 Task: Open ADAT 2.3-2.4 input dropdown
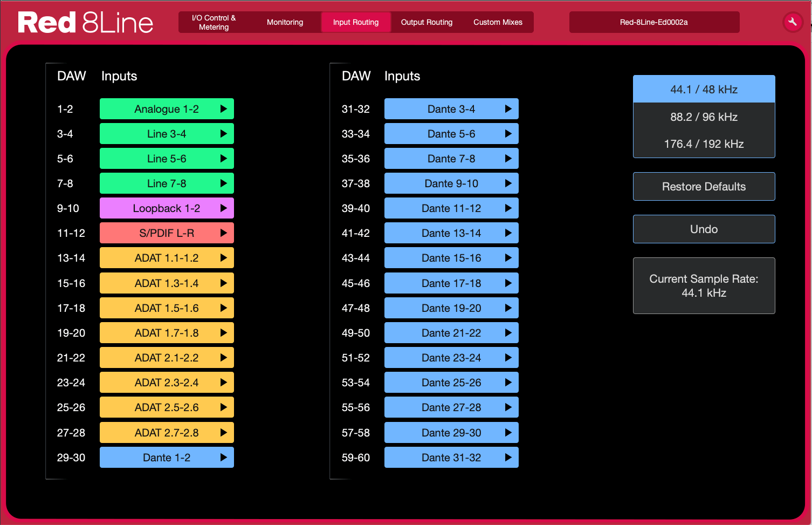click(x=167, y=383)
